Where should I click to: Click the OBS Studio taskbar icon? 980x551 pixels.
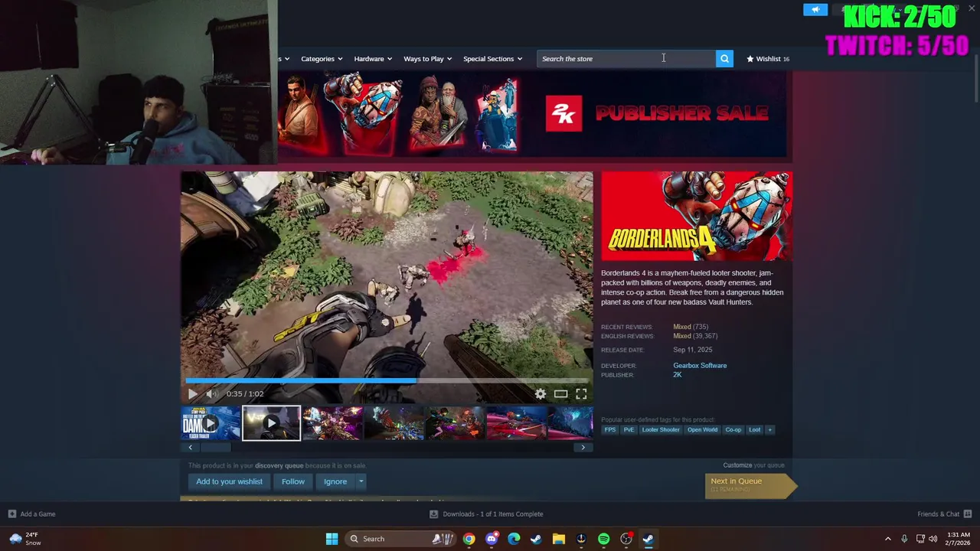(626, 539)
